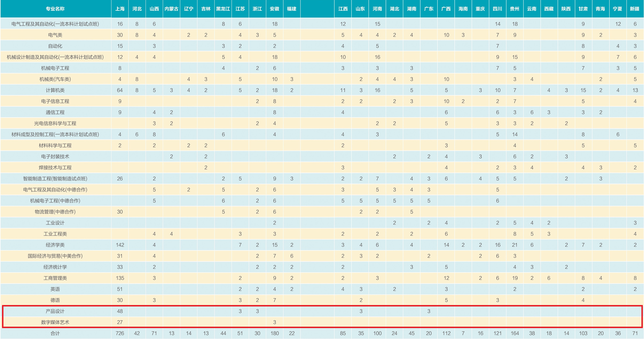Click the 德语 row label
This screenshot has width=644, height=339.
(55, 300)
